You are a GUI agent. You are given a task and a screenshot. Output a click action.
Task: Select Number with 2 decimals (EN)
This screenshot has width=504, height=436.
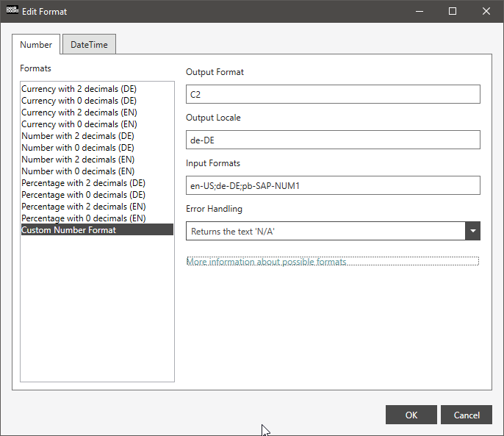pos(97,160)
